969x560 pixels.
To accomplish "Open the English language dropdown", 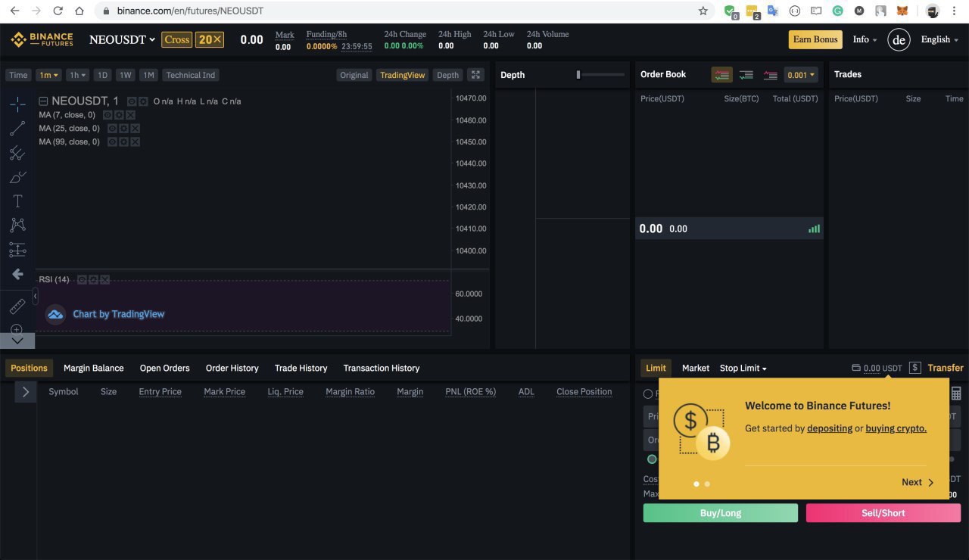I will (x=939, y=39).
